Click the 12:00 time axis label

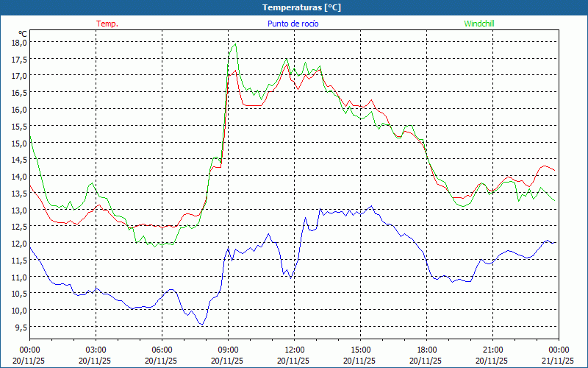click(294, 350)
